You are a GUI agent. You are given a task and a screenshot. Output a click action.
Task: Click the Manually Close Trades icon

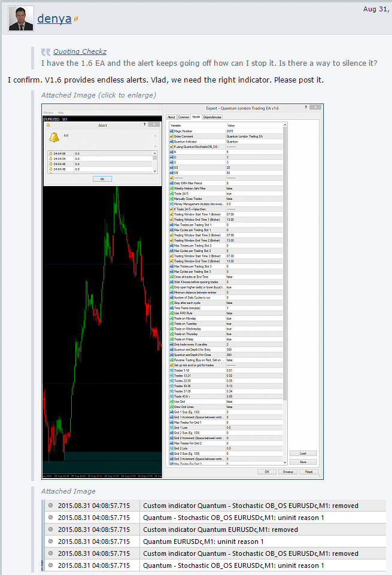tap(171, 199)
